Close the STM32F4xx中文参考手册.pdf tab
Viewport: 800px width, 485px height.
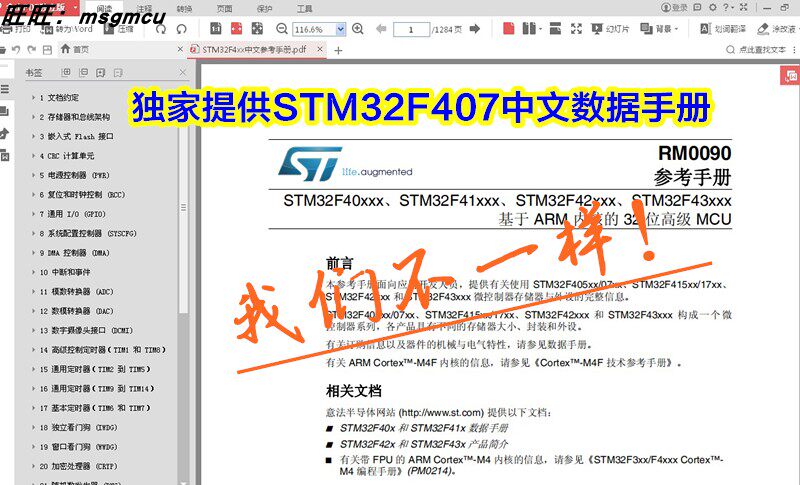pos(320,49)
